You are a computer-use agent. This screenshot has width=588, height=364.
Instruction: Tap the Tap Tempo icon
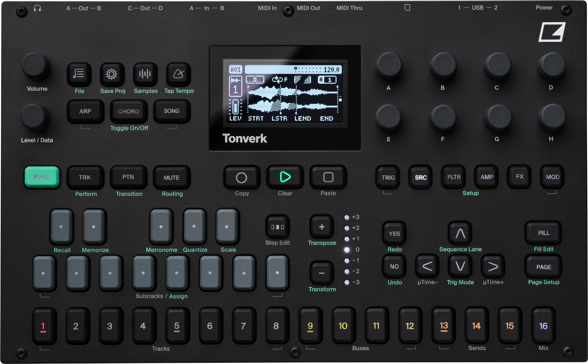pos(178,74)
